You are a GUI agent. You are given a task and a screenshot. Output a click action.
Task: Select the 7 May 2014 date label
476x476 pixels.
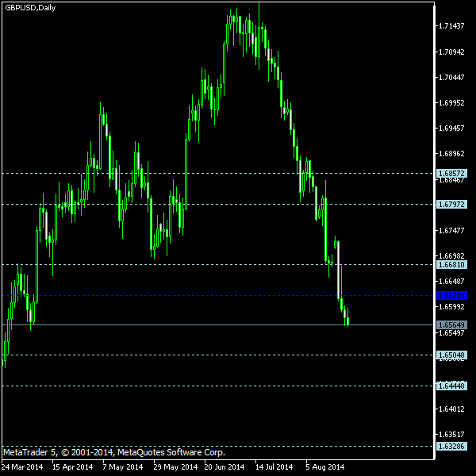point(123,467)
